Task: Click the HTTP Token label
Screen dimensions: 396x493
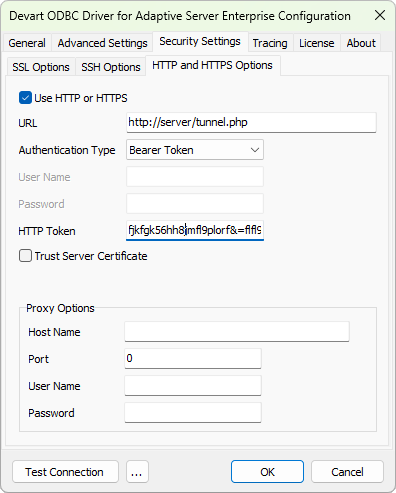Action: tap(47, 231)
